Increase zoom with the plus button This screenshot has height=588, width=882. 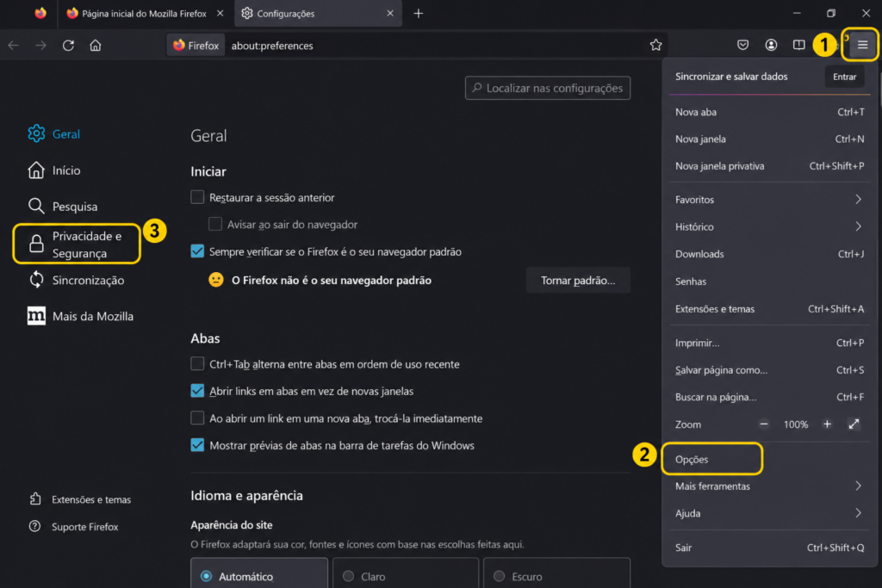tap(827, 424)
